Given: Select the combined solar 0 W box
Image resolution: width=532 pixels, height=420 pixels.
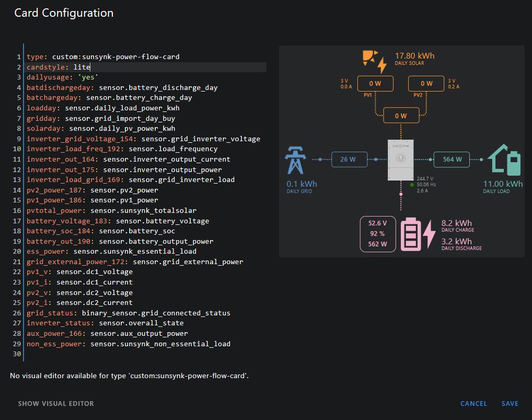Looking at the screenshot, I should tap(401, 115).
